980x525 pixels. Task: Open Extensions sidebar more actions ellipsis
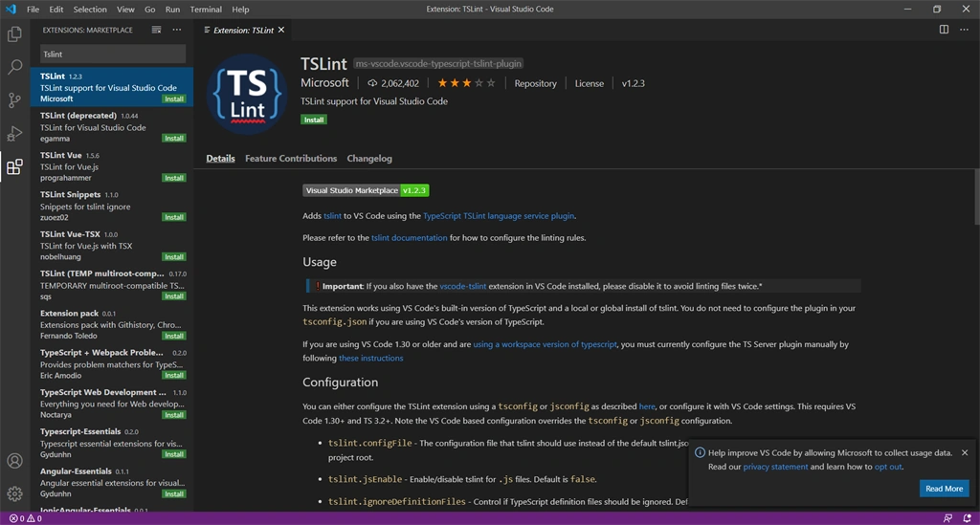click(177, 30)
